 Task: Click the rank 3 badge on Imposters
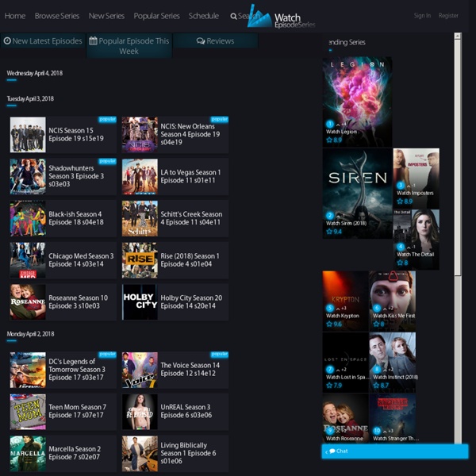point(401,185)
